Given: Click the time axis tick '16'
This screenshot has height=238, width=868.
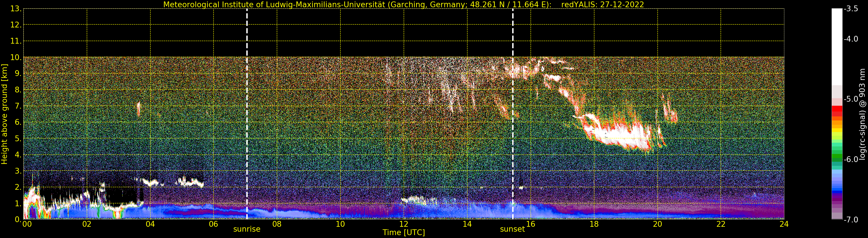Looking at the screenshot, I should tap(531, 224).
